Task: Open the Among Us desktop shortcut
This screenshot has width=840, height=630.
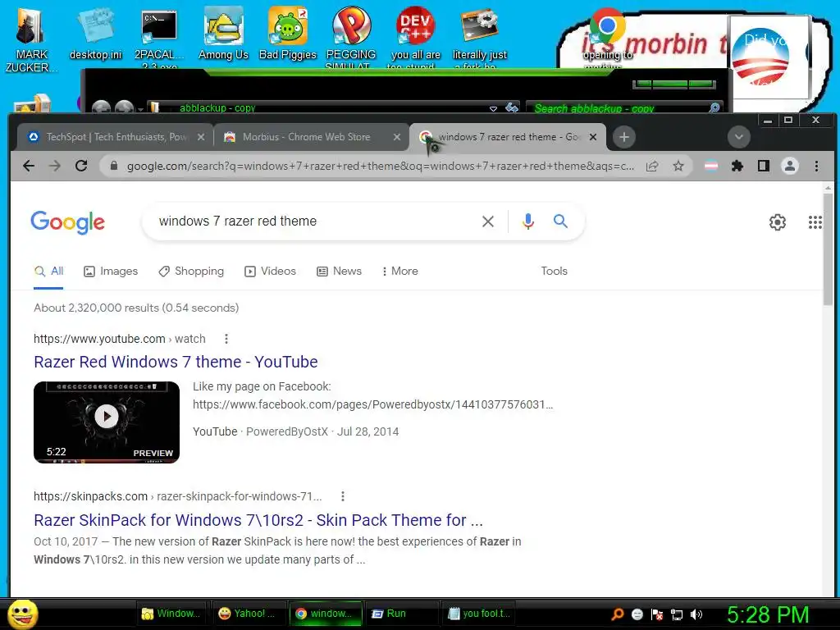Action: (223, 34)
